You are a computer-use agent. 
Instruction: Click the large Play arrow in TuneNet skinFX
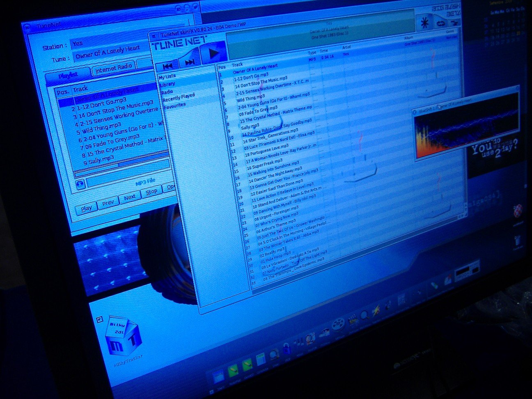213,53
